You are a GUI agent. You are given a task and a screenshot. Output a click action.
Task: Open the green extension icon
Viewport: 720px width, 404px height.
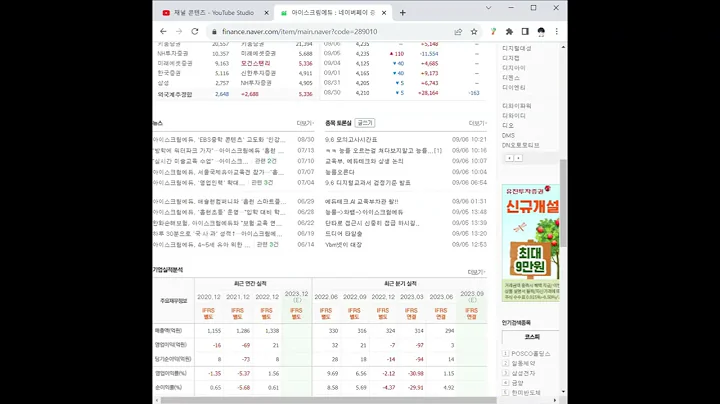click(x=493, y=32)
